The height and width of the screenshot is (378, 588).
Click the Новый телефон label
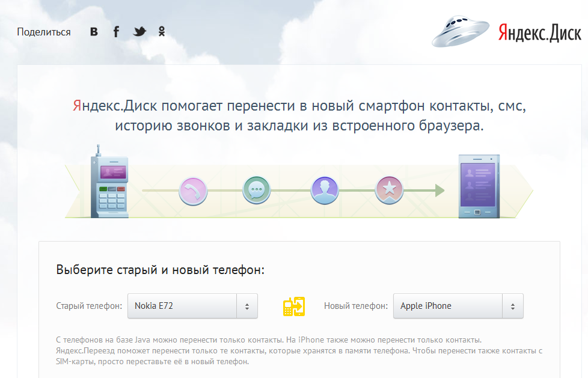click(x=355, y=306)
